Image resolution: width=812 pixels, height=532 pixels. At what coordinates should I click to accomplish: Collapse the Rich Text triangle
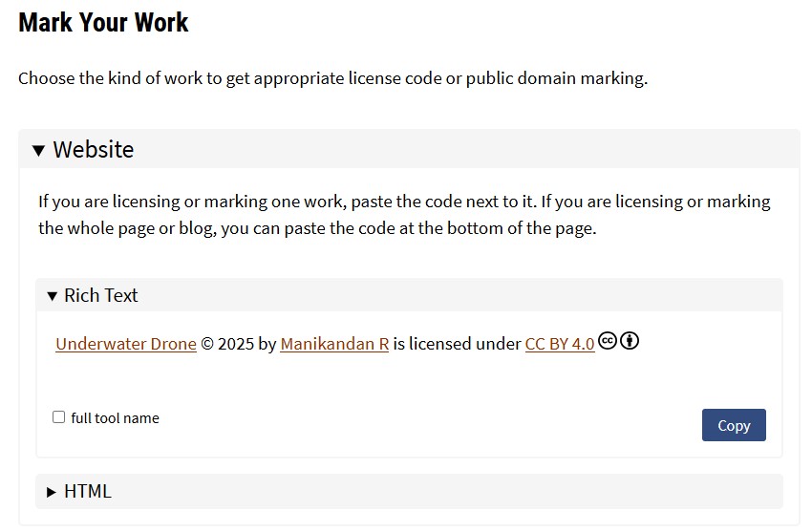pos(52,296)
